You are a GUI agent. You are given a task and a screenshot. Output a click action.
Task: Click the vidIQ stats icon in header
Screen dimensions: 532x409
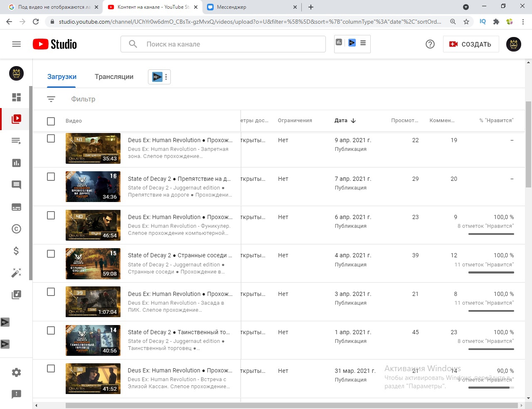339,42
